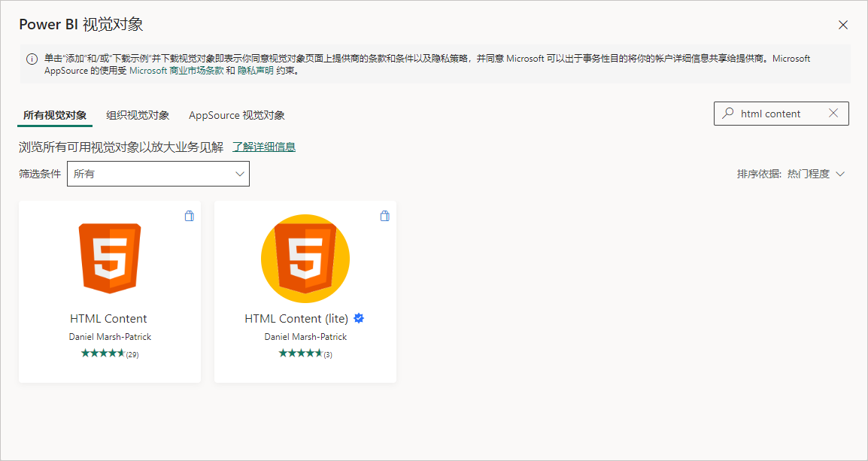Viewport: 868px width, 461px height.
Task: Open the Microsoft 商业市场条款 link
Action: coord(176,71)
